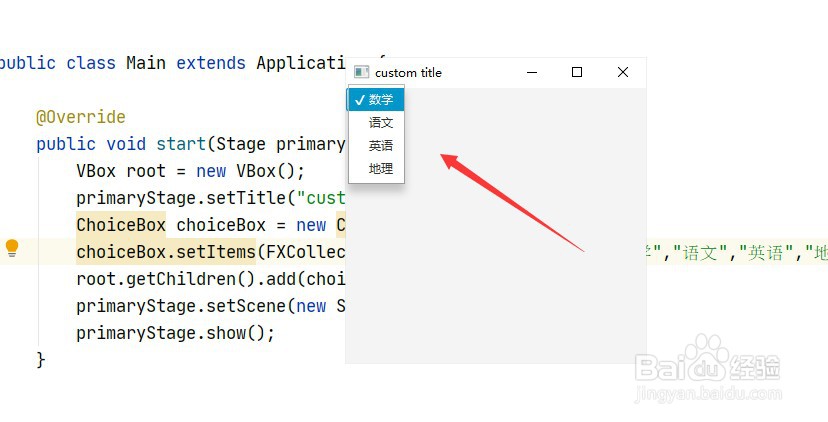Click the primaryStage.show() line
The height and width of the screenshot is (422, 828).
(x=175, y=333)
